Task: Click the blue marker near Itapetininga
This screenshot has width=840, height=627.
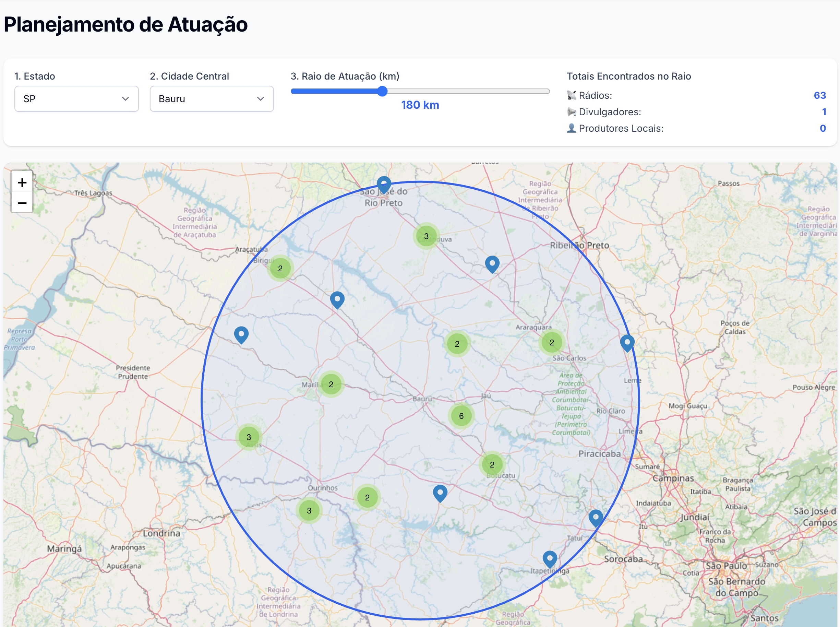Action: [x=549, y=559]
